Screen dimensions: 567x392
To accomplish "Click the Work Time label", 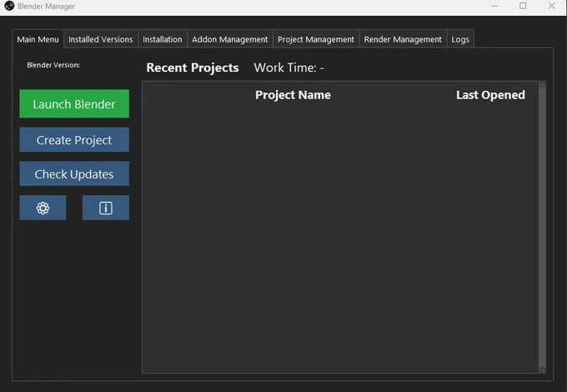I will (x=289, y=68).
